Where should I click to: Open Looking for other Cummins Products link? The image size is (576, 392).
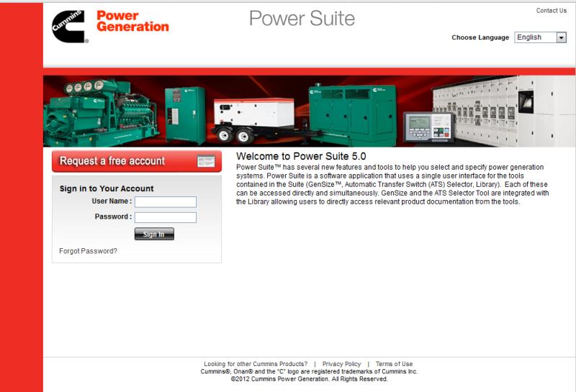pyautogui.click(x=256, y=364)
